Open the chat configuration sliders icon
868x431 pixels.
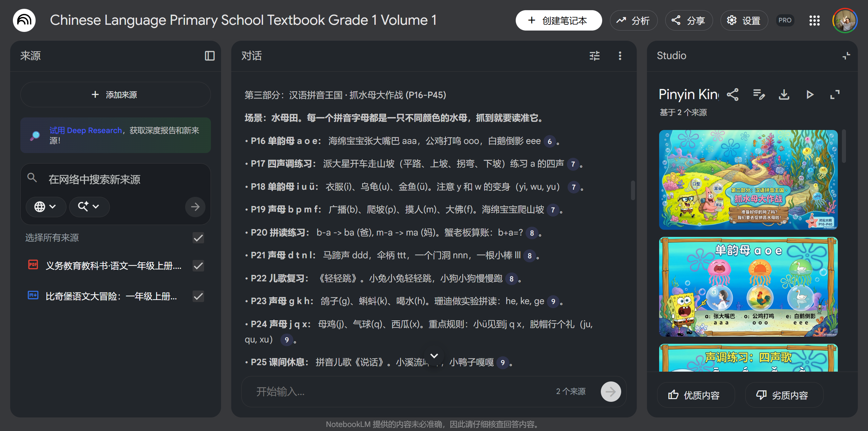594,56
